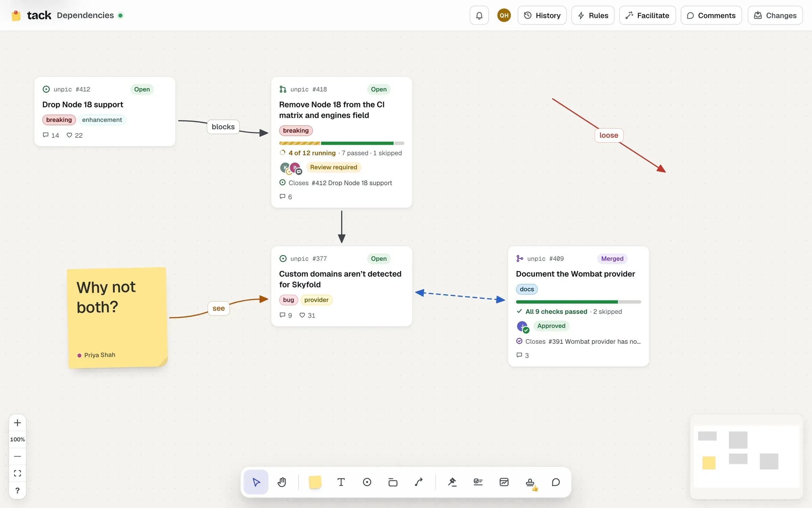Select the checklist tool in toolbar
The width and height of the screenshot is (812, 508).
coord(478,482)
